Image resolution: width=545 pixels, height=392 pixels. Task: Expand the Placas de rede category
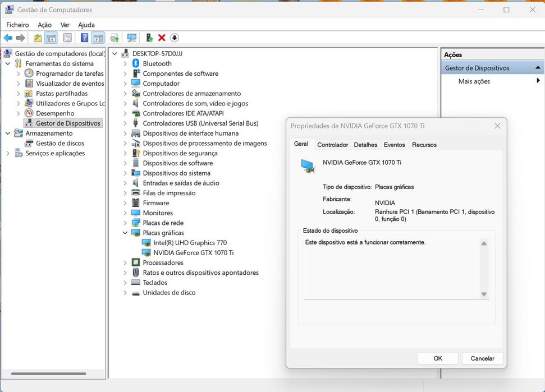[x=125, y=223]
